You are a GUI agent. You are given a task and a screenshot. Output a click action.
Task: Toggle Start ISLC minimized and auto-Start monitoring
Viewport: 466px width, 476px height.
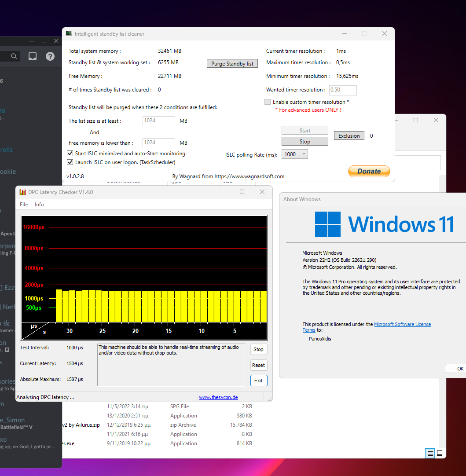70,153
